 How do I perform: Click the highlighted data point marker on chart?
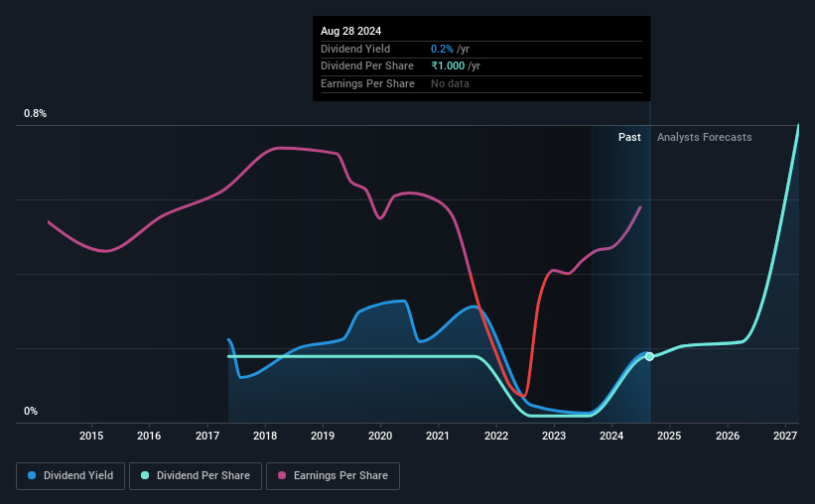pyautogui.click(x=649, y=356)
